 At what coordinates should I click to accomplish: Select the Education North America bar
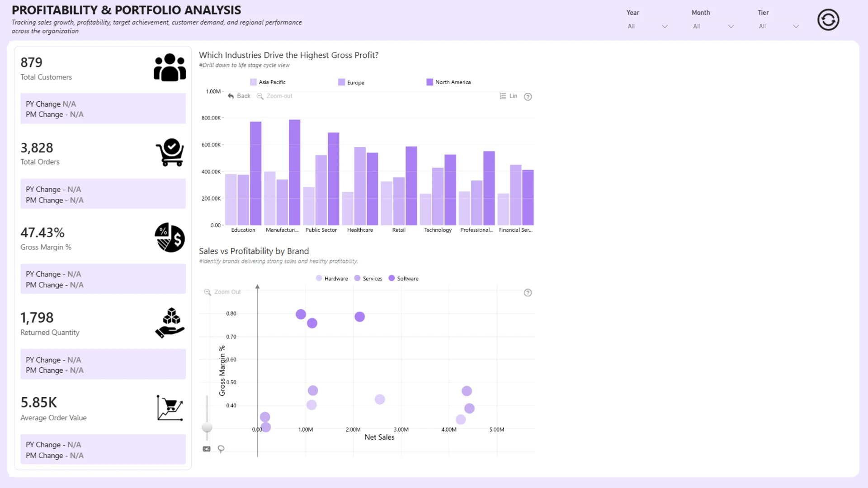coord(255,174)
